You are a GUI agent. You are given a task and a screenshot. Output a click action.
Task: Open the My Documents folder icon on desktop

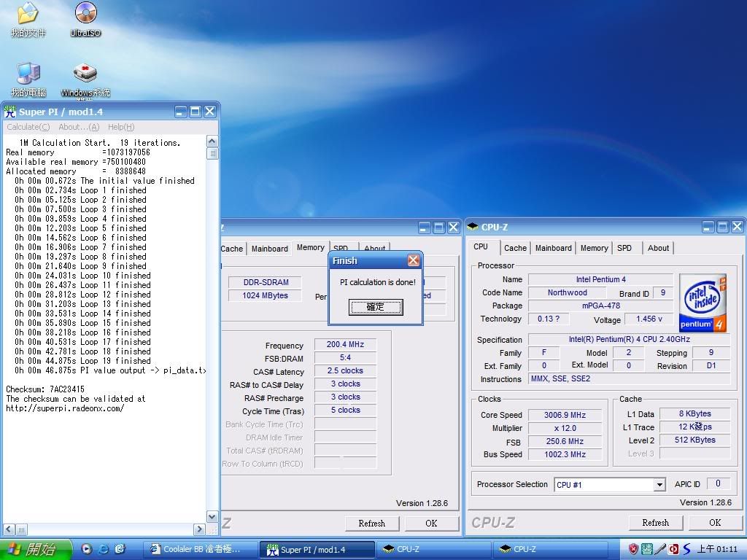point(28,14)
